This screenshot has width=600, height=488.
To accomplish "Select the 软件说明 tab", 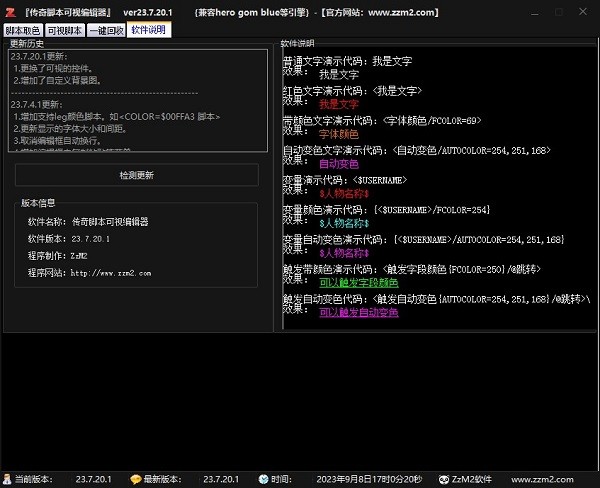I will pyautogui.click(x=148, y=30).
